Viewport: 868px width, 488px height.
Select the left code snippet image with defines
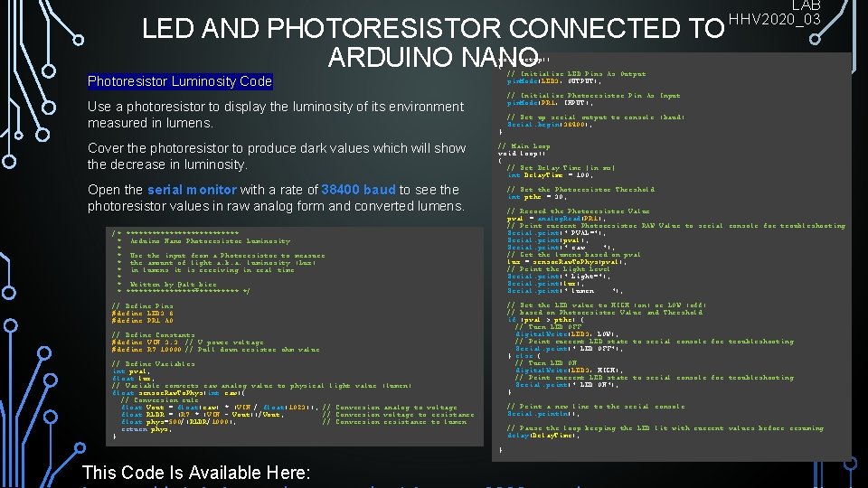[295, 336]
